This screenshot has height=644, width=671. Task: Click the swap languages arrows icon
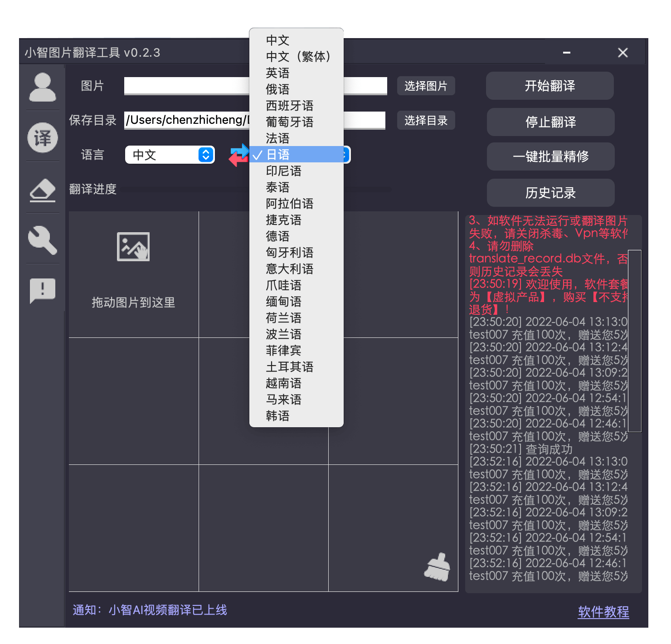pos(239,155)
